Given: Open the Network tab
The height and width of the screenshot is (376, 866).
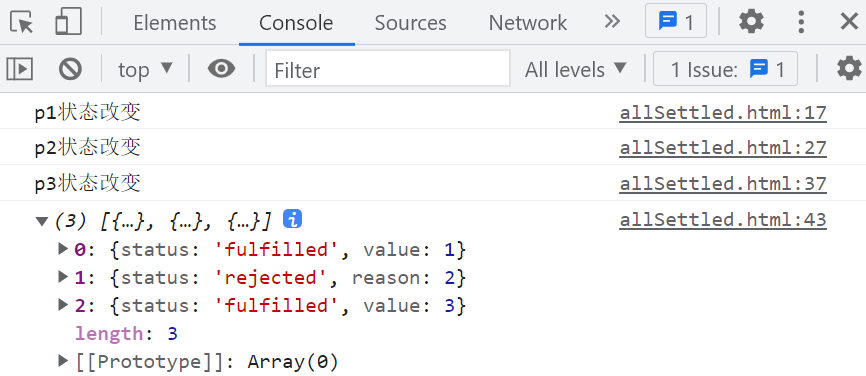Looking at the screenshot, I should pos(527,23).
